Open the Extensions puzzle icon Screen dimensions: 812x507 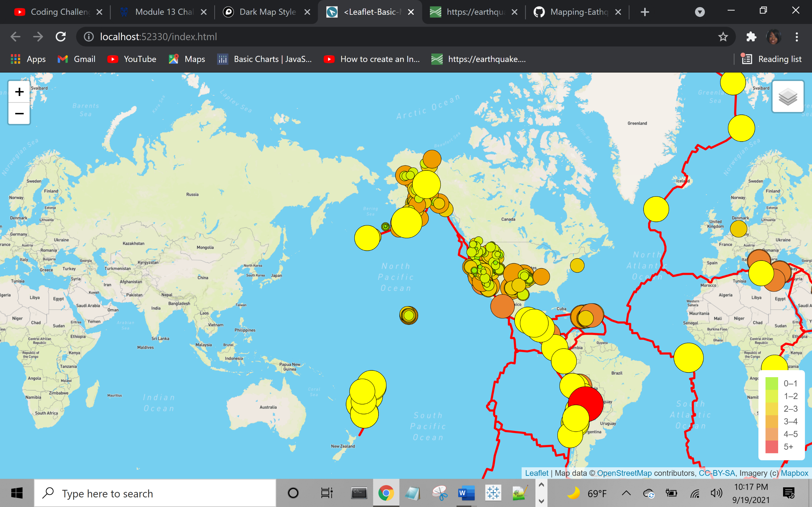pyautogui.click(x=751, y=37)
